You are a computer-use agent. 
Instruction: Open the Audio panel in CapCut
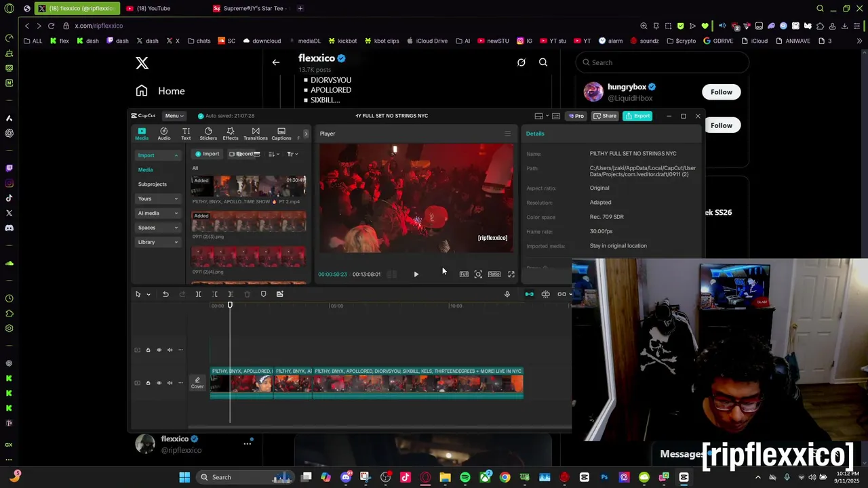[164, 134]
